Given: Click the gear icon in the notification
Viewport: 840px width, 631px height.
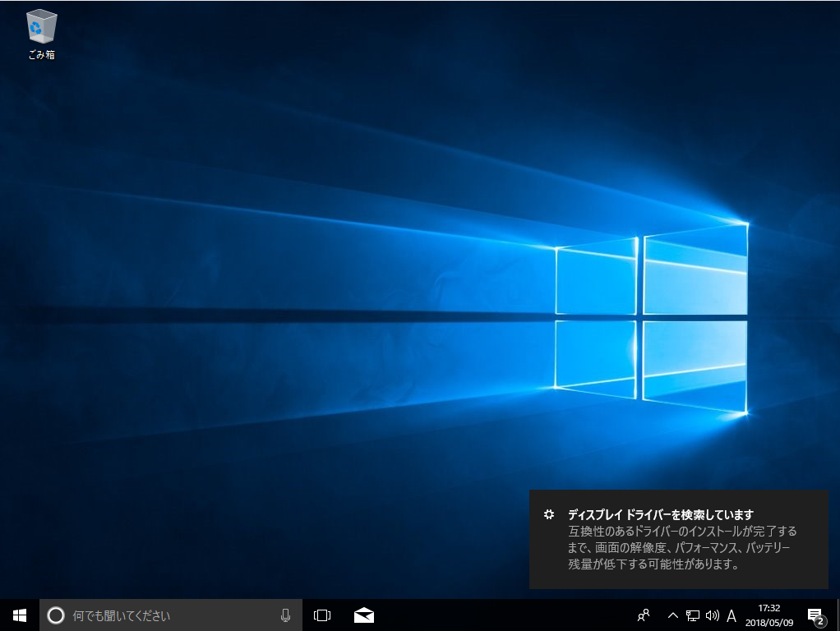Looking at the screenshot, I should coord(549,514).
